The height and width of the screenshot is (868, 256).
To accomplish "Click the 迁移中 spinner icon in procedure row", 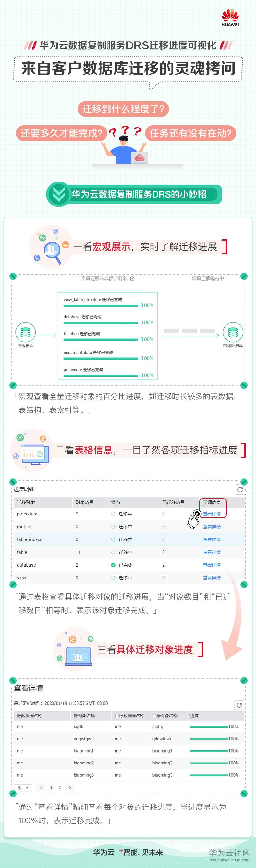I will [x=113, y=514].
